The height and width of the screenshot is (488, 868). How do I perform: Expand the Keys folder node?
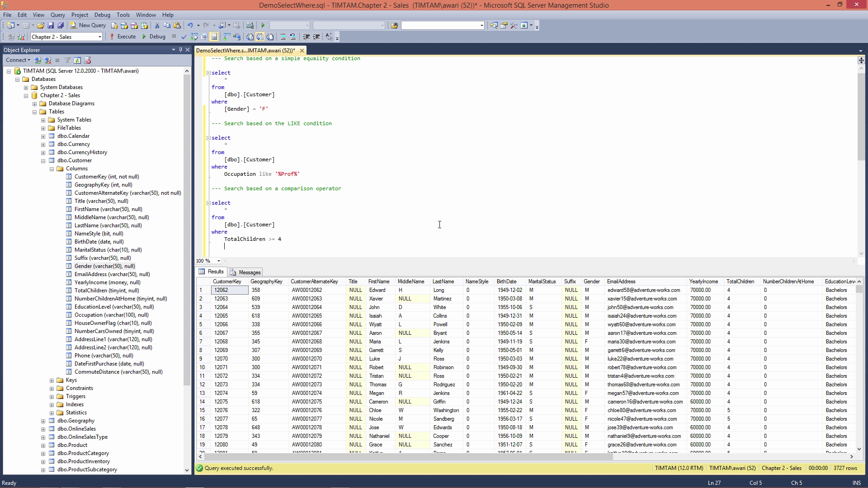tap(52, 380)
